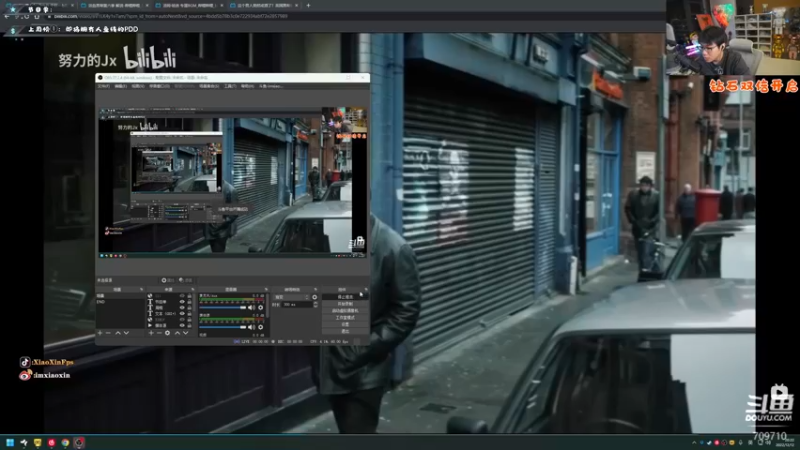The image size is (800, 450).
Task: Move the scene down in Scenes list
Action: coord(126,333)
